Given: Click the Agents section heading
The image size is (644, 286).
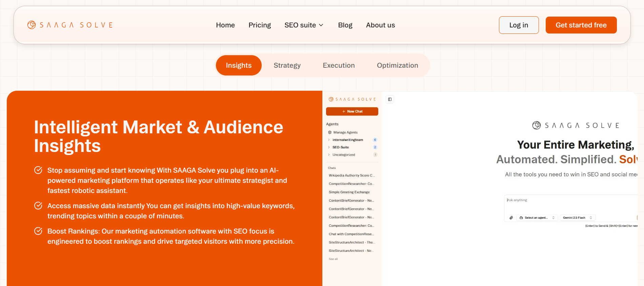Looking at the screenshot, I should [x=332, y=124].
